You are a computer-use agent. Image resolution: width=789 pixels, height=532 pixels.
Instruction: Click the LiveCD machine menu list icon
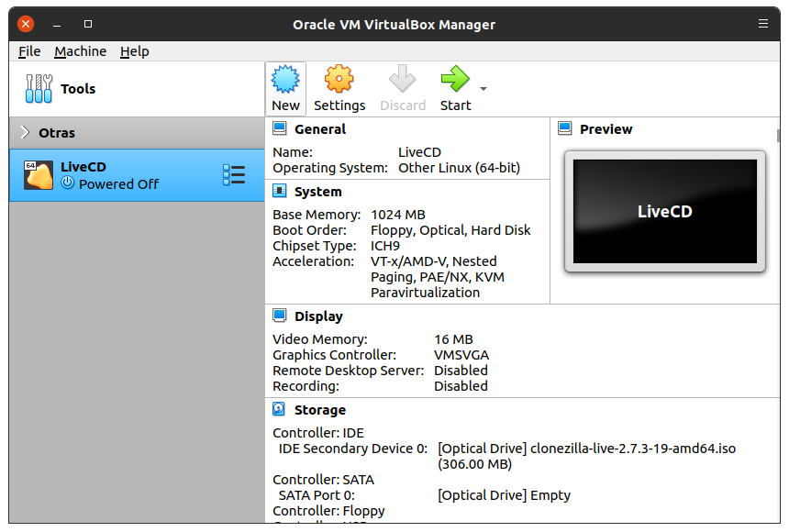(x=234, y=175)
